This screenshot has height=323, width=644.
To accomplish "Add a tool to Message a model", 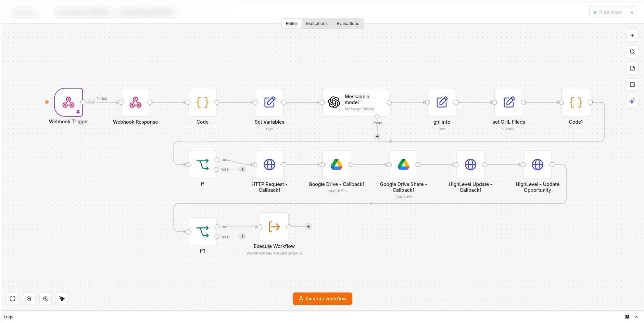I will tap(377, 136).
